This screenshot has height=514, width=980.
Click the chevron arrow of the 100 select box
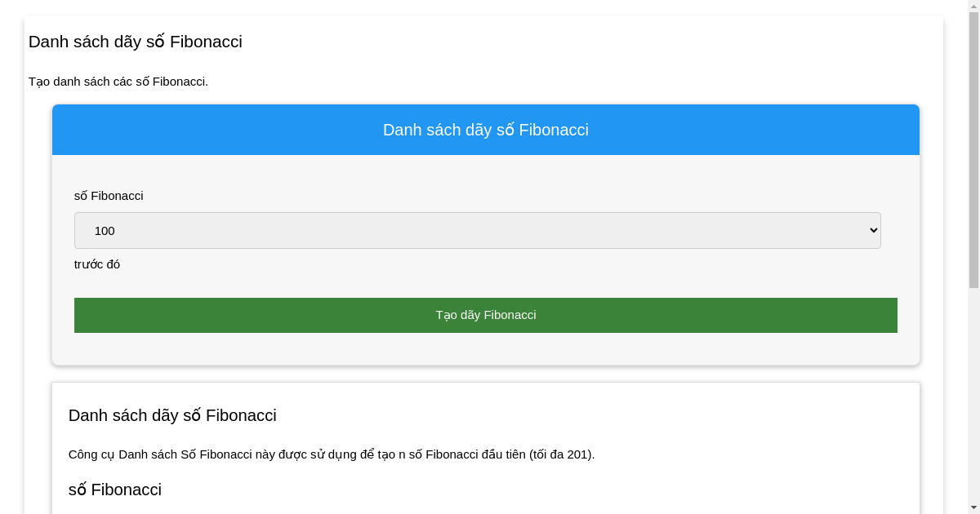(871, 231)
